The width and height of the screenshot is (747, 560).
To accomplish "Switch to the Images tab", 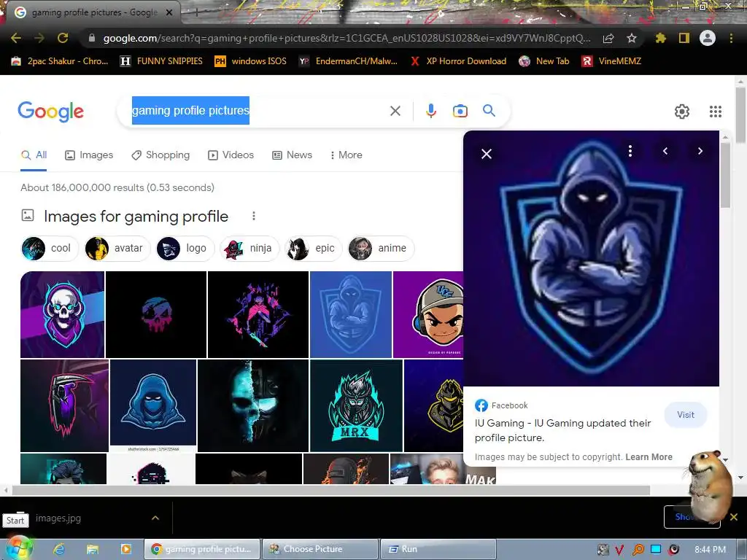I will pos(89,155).
